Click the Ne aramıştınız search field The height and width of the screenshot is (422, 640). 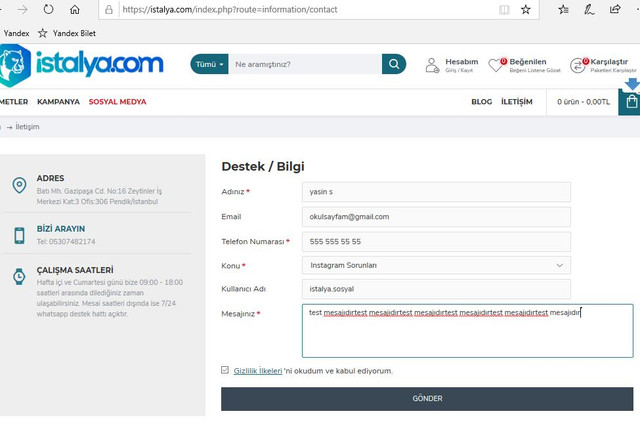pos(305,64)
